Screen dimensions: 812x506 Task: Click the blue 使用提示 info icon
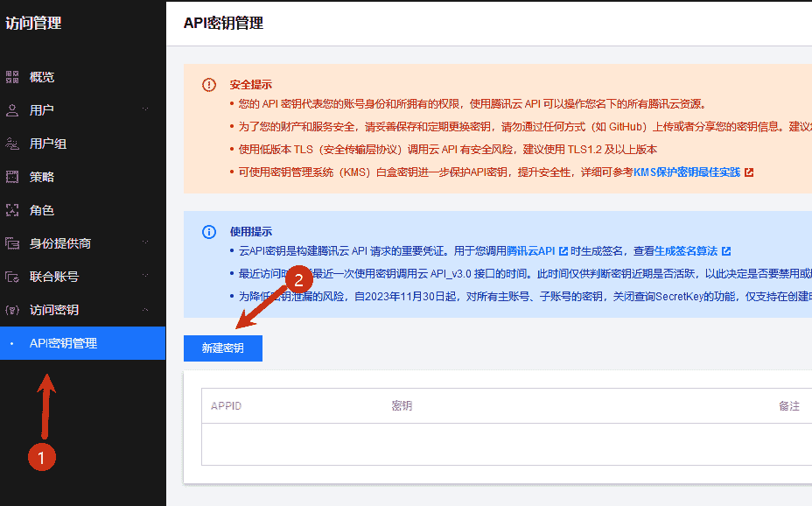click(209, 232)
